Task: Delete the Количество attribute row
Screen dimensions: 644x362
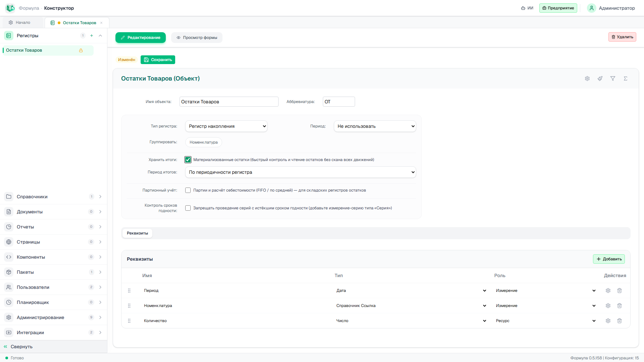Action: 620,321
